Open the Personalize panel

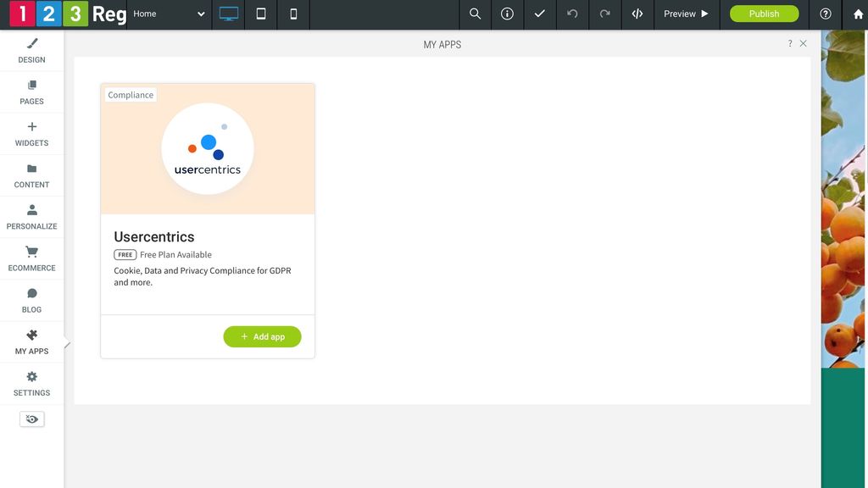(31, 217)
